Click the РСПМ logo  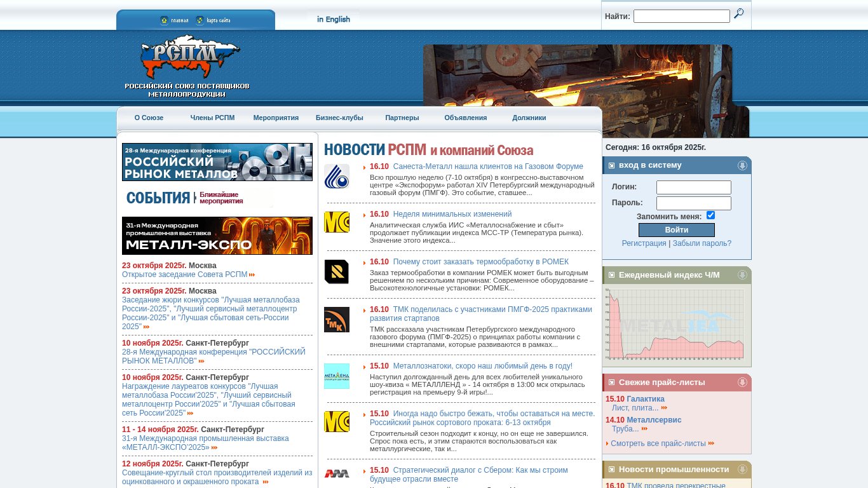click(187, 66)
